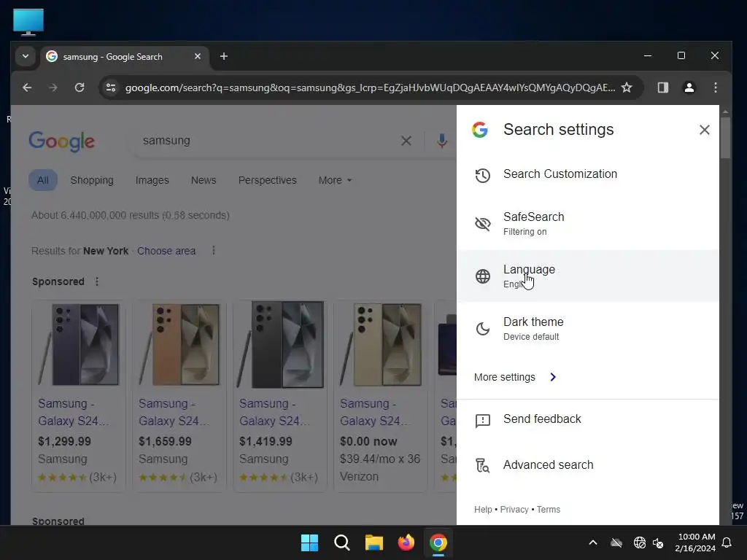
Task: Launch Firefox from the taskbar
Action: [406, 542]
